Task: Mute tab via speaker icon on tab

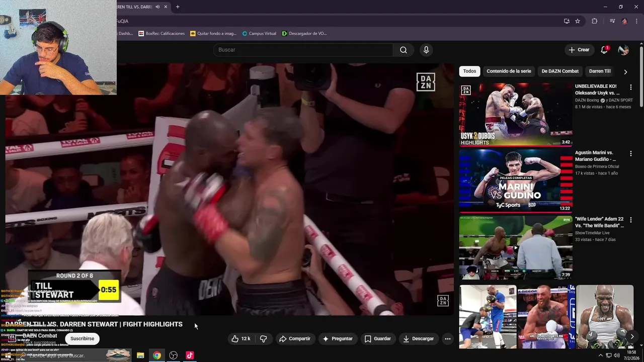Action: tap(157, 7)
